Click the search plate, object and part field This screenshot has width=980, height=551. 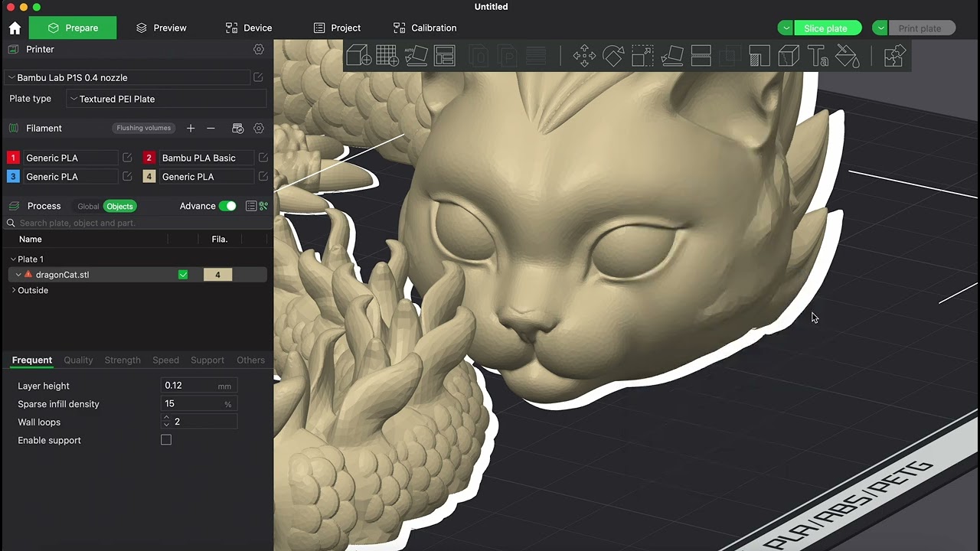pos(138,223)
